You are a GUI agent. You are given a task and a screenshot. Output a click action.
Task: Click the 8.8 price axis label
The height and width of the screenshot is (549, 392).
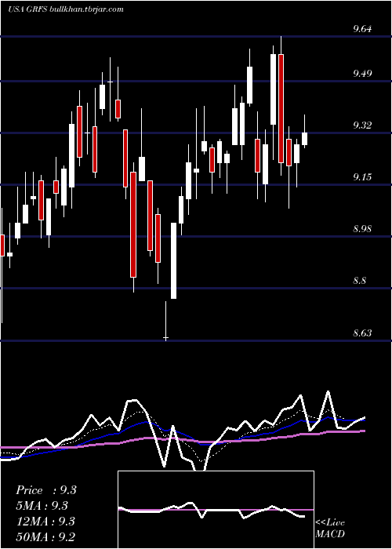[x=361, y=281]
